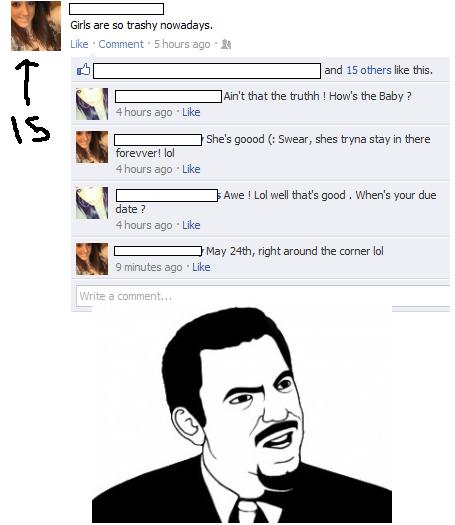This screenshot has width=455, height=525.
Task: Open commenter avatar beside 'Ain't that the truthh'
Action: (92, 104)
